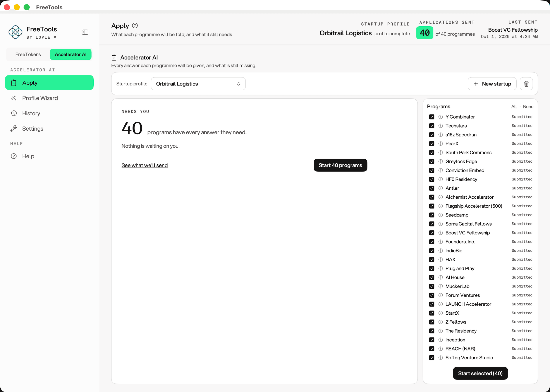Uncheck the Alchemist Accelerator checkbox

[431, 197]
